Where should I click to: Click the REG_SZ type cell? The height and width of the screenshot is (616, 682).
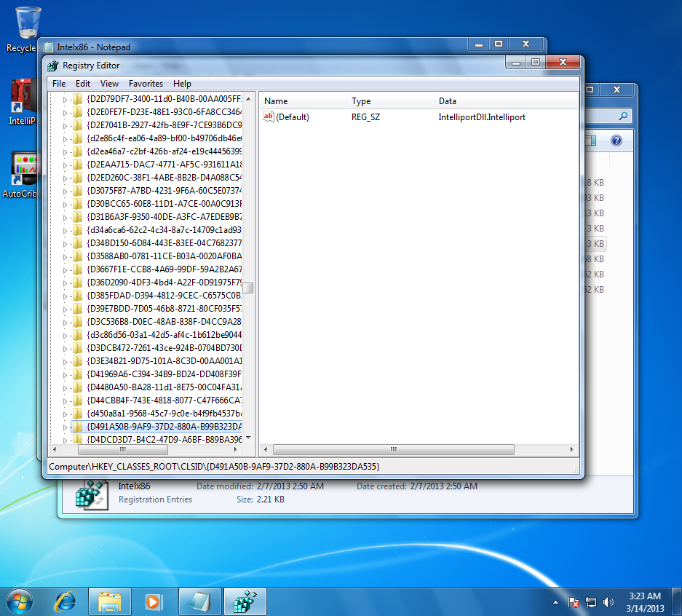366,117
